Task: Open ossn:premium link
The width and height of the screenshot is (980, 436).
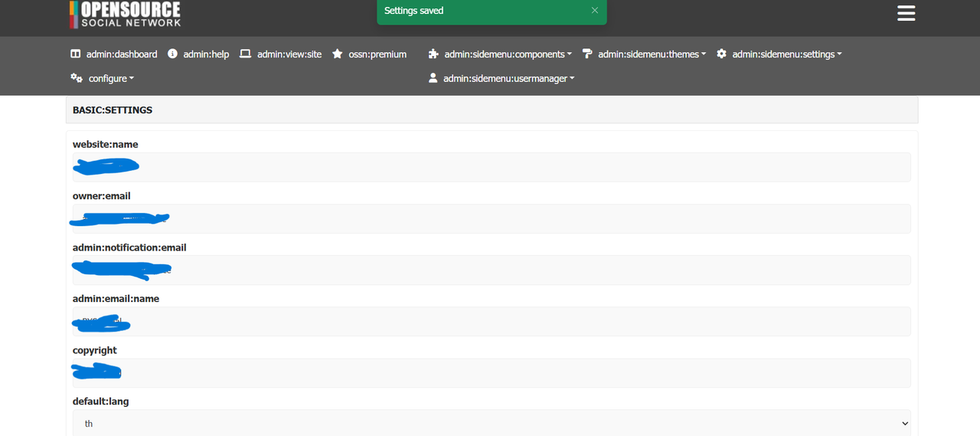Action: (377, 54)
